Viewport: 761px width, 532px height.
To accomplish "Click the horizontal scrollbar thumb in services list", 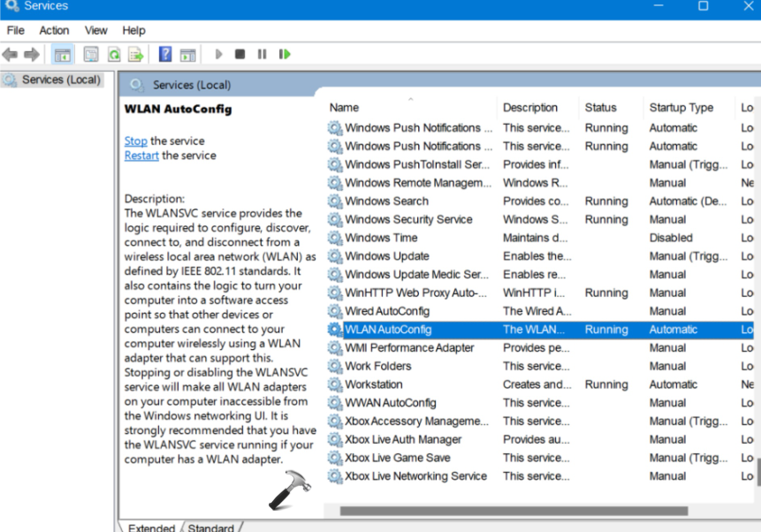I will [514, 511].
